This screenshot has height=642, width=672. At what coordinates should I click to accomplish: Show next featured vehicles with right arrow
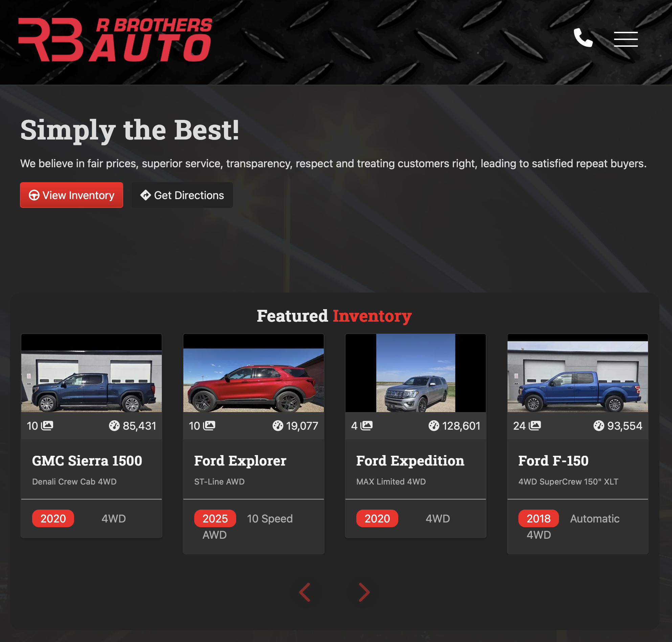[364, 592]
